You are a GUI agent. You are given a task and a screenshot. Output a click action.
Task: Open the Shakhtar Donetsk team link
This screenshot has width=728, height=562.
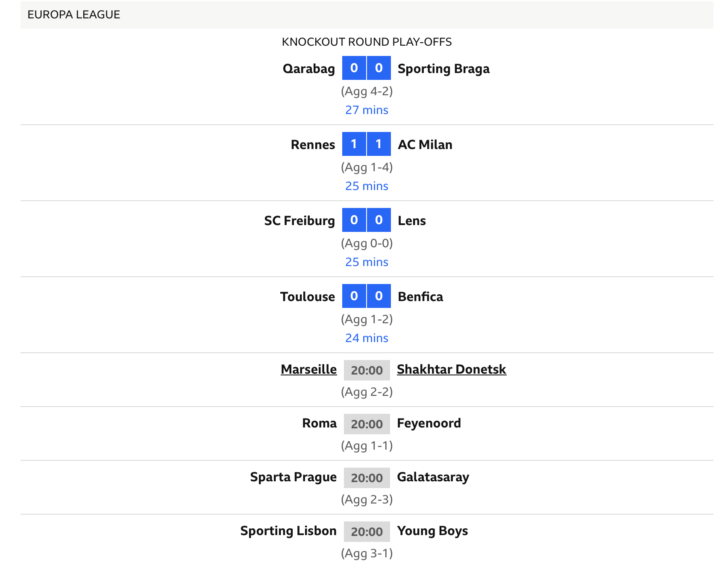[451, 369]
